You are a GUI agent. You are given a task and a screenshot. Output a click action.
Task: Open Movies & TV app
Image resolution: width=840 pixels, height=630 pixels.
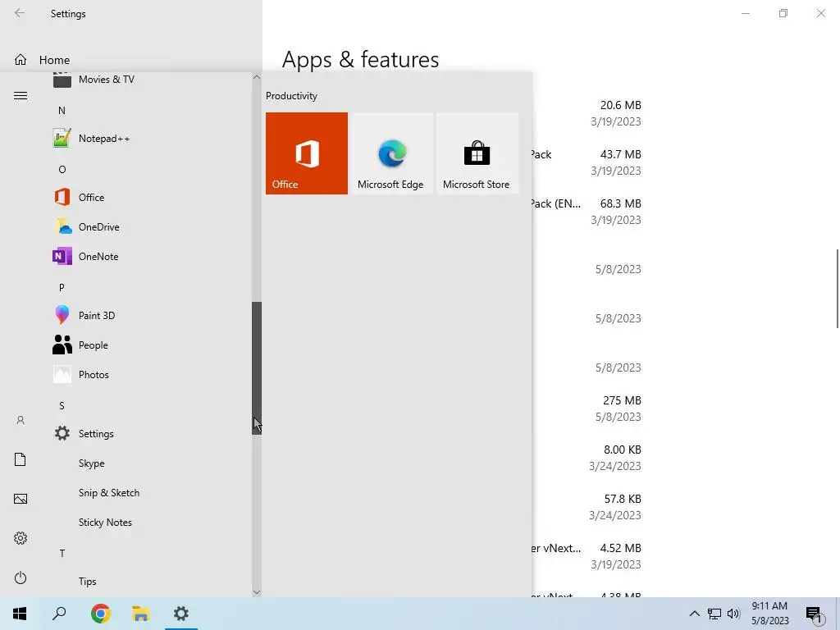click(150, 80)
